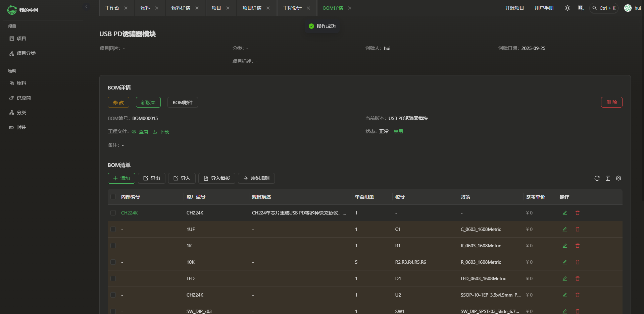
Task: Toggle light/dark theme sun icon
Action: point(567,8)
